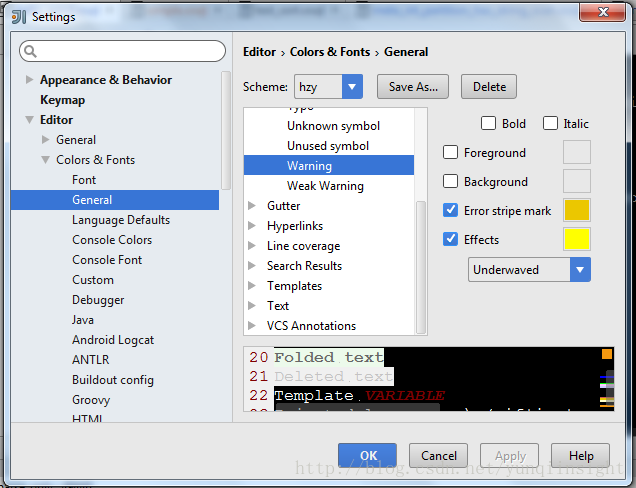Expand the Line coverage group

pyautogui.click(x=252, y=245)
